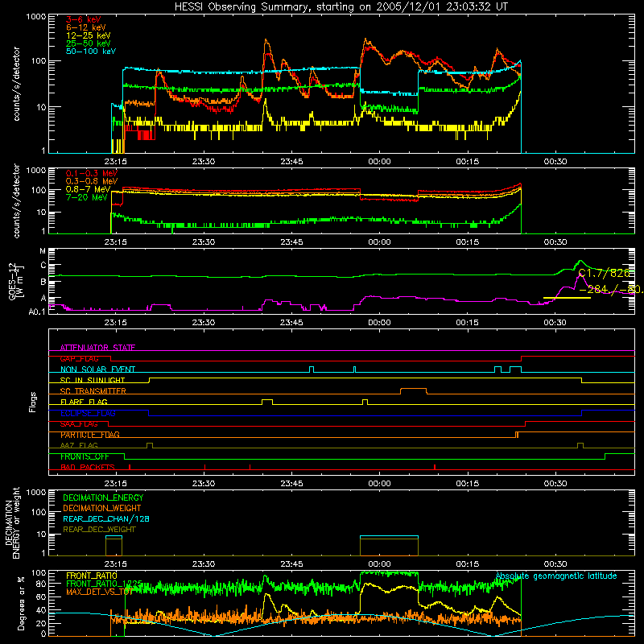Image resolution: width=644 pixels, height=644 pixels.
Task: Select the '-284./-80.' position annotation
Action: (x=611, y=290)
